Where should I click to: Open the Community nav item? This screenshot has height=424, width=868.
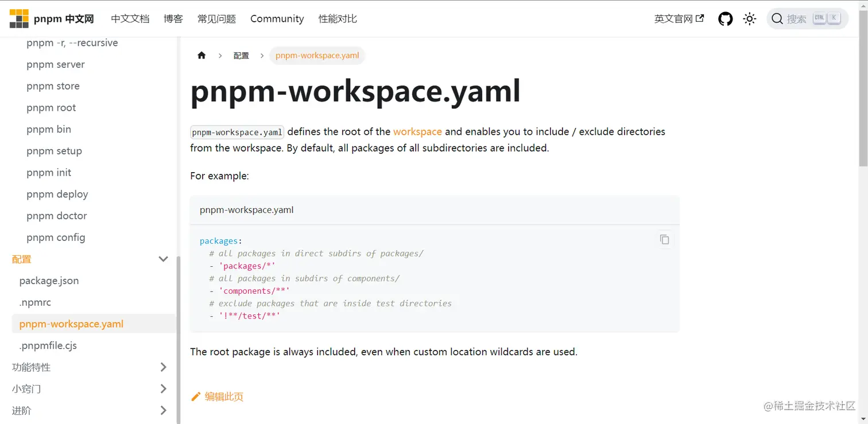pos(277,19)
